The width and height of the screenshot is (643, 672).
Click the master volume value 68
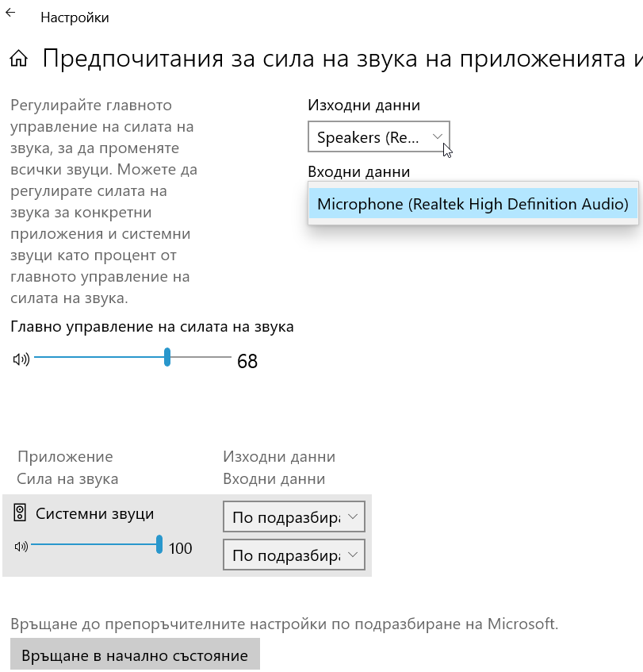[x=247, y=362]
